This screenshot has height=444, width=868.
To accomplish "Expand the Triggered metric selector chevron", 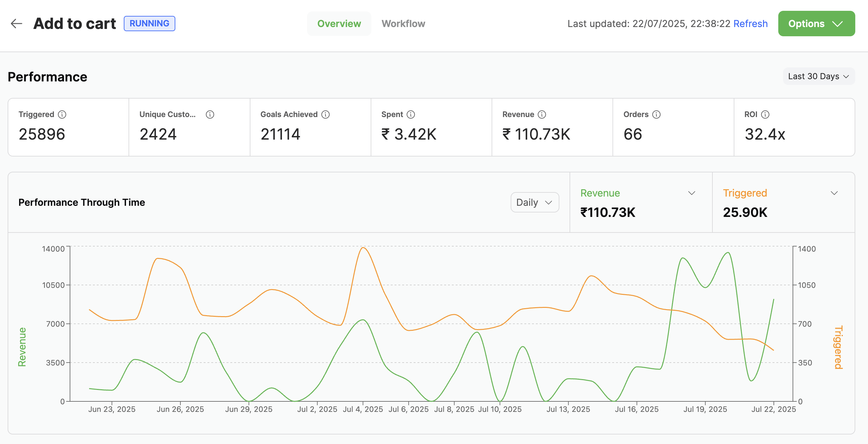I will (x=834, y=193).
